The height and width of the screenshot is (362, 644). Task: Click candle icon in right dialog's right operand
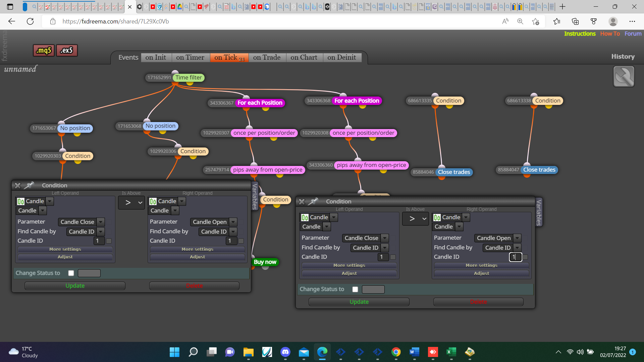point(437,217)
